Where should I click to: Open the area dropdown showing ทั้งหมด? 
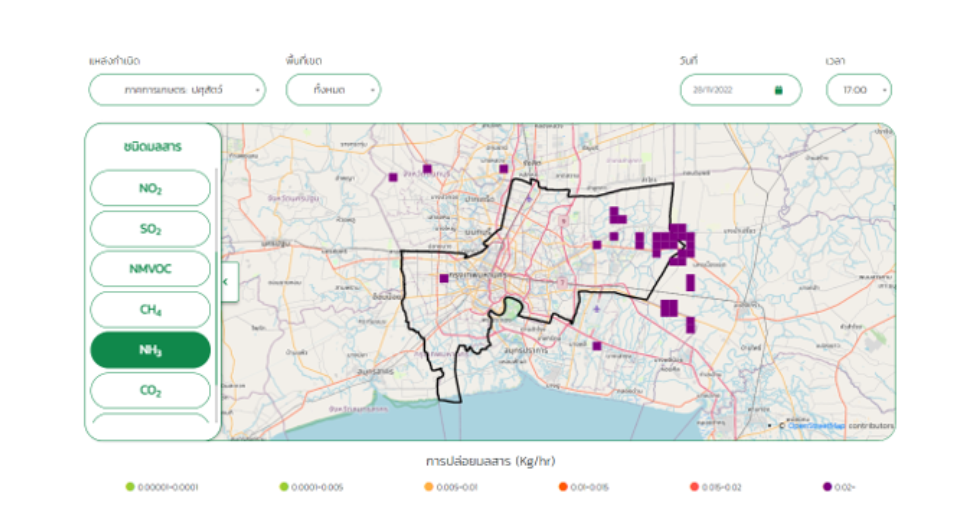[333, 90]
